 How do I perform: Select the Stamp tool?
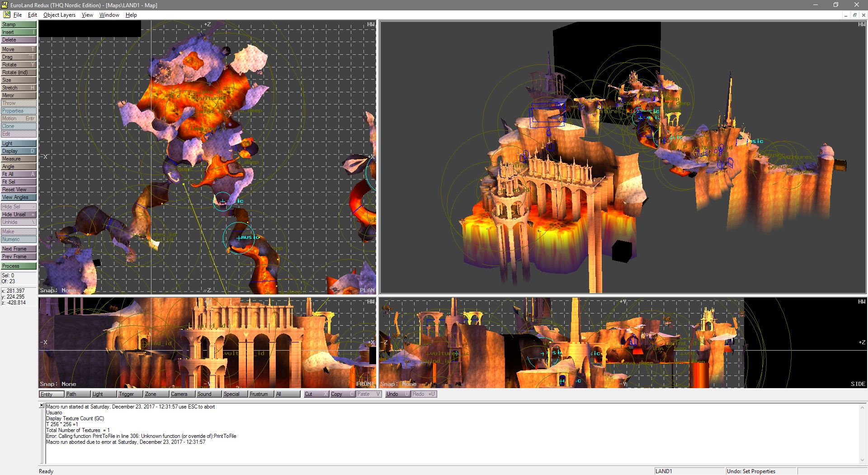tap(18, 24)
